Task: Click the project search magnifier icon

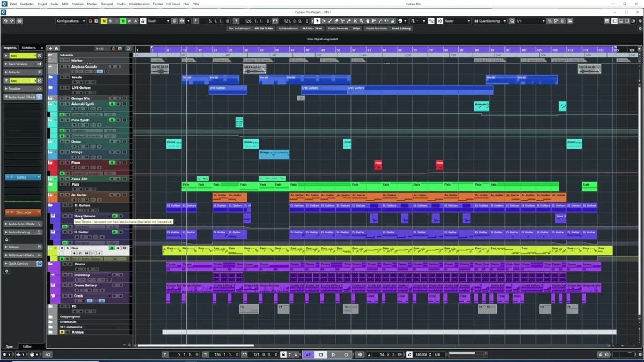Action: pyautogui.click(x=128, y=48)
